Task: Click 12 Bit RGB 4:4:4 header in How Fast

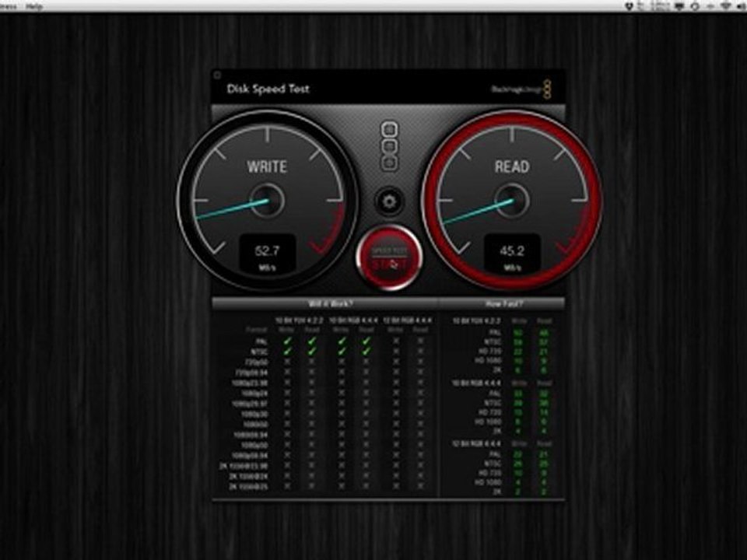Action: (x=476, y=444)
